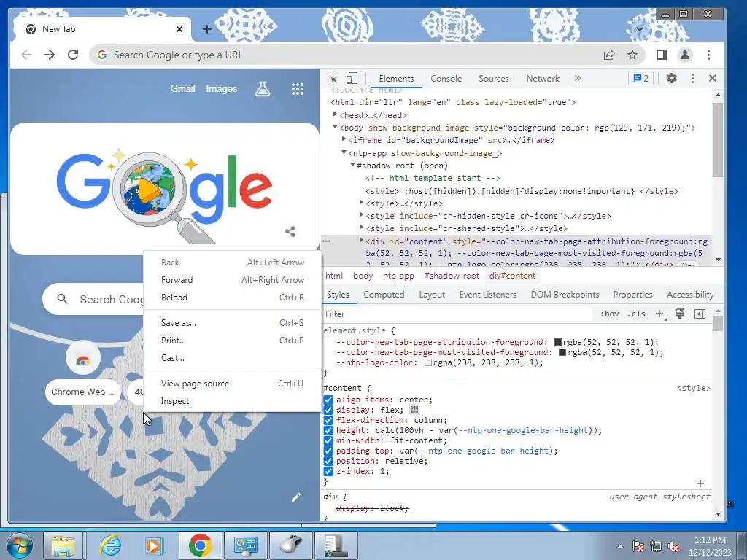This screenshot has width=747, height=560.
Task: Choose View page source menu item
Action: [x=233, y=384]
